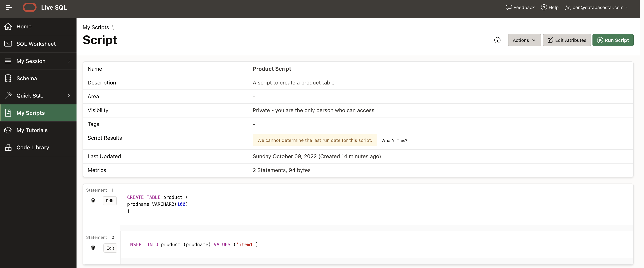Click the Oracle Live SQL logo
Image resolution: width=644 pixels, height=268 pixels.
(x=29, y=7)
